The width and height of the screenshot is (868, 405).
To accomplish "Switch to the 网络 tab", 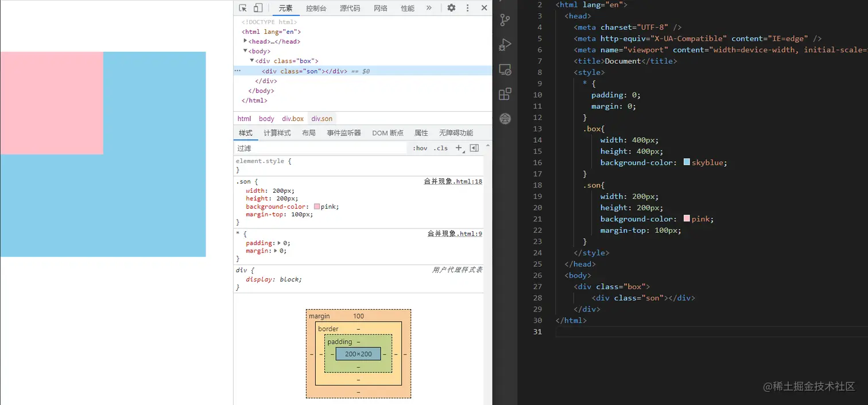I will click(381, 8).
